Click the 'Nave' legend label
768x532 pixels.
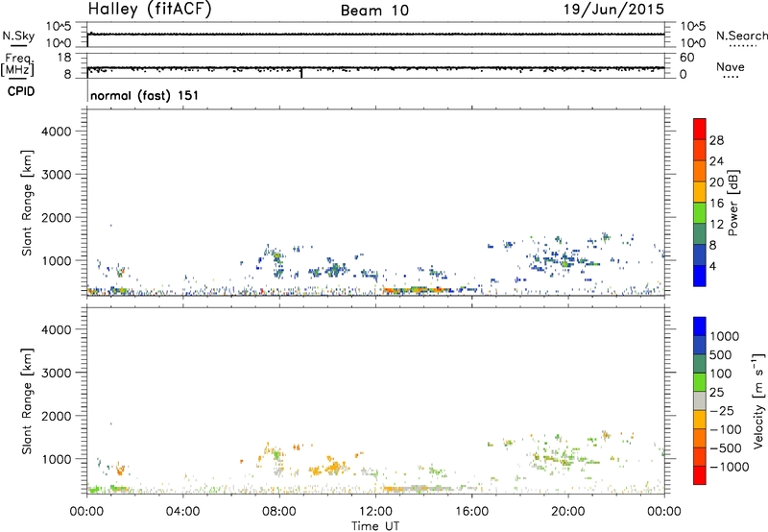731,66
